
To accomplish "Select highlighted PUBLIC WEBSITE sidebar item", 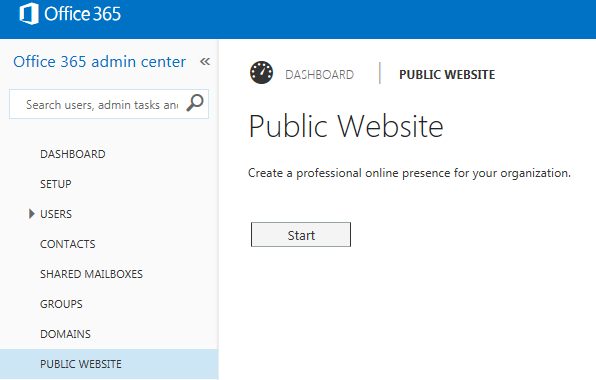I will [109, 364].
